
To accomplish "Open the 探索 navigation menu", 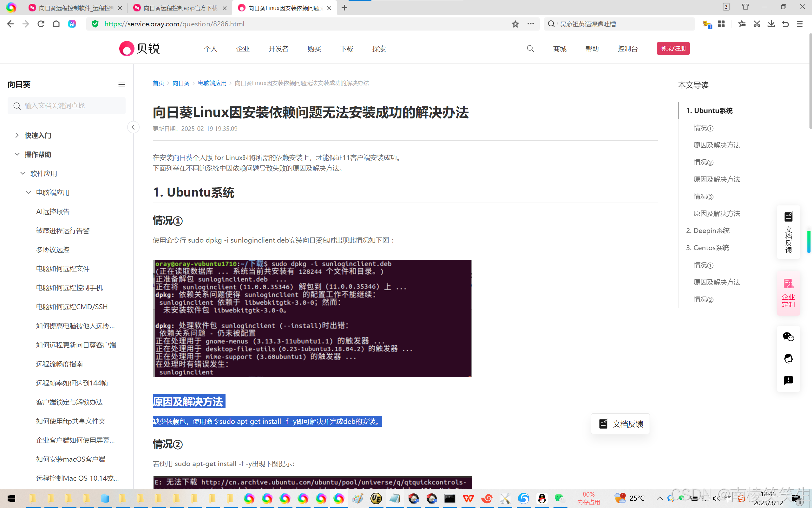I will pos(379,49).
